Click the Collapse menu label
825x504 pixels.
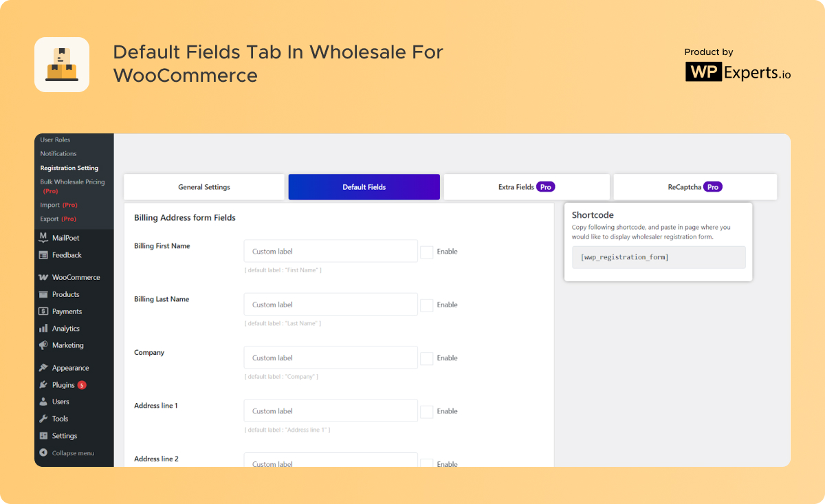point(74,453)
